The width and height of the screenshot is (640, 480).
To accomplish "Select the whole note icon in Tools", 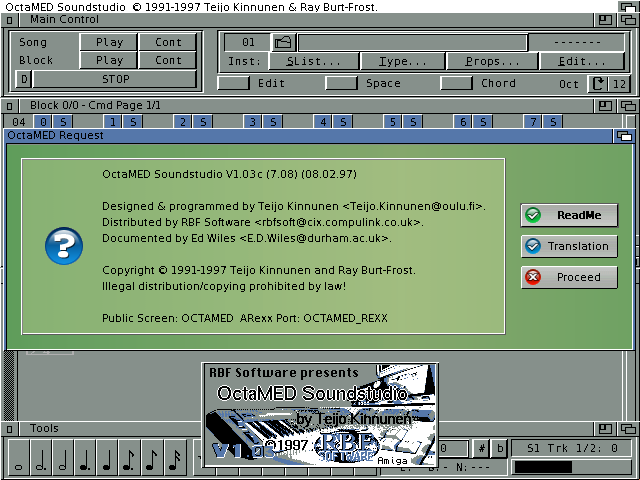I will [x=18, y=461].
